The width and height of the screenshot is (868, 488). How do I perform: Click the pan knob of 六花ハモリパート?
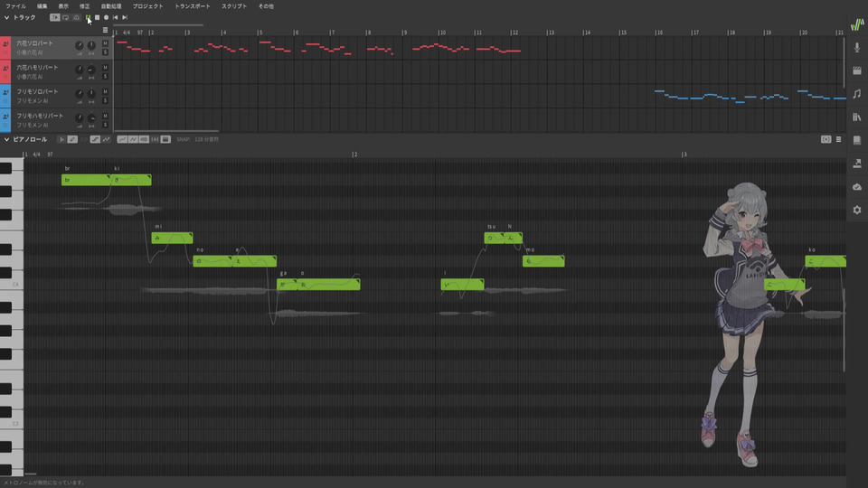(x=91, y=70)
